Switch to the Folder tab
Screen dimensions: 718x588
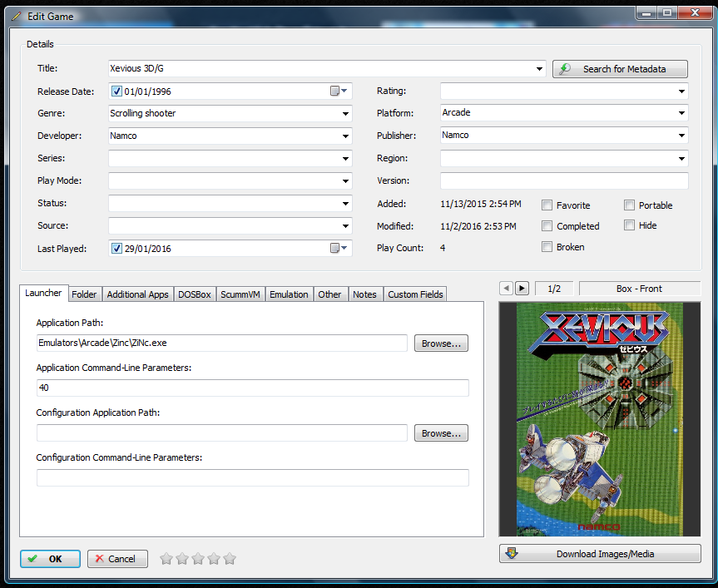pyautogui.click(x=84, y=294)
